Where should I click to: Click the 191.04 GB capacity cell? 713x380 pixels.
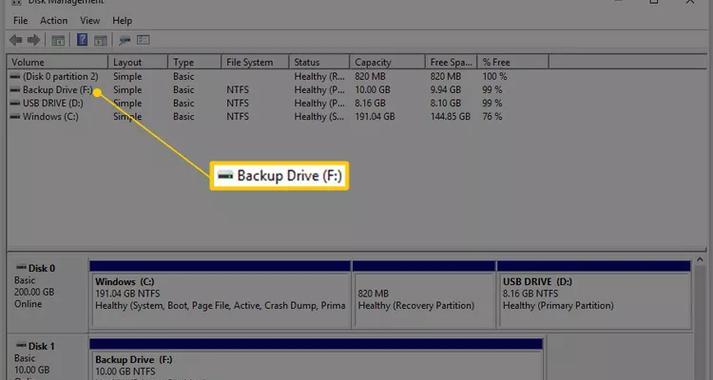375,117
